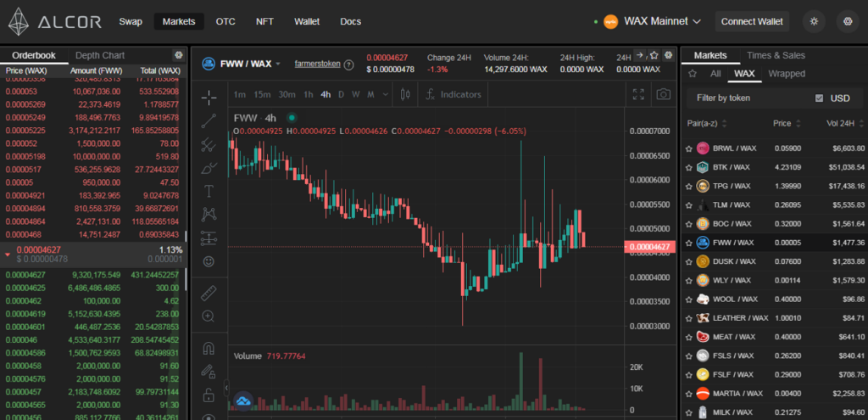The width and height of the screenshot is (868, 420).
Task: Switch to Times & Sales tab
Action: [776, 55]
